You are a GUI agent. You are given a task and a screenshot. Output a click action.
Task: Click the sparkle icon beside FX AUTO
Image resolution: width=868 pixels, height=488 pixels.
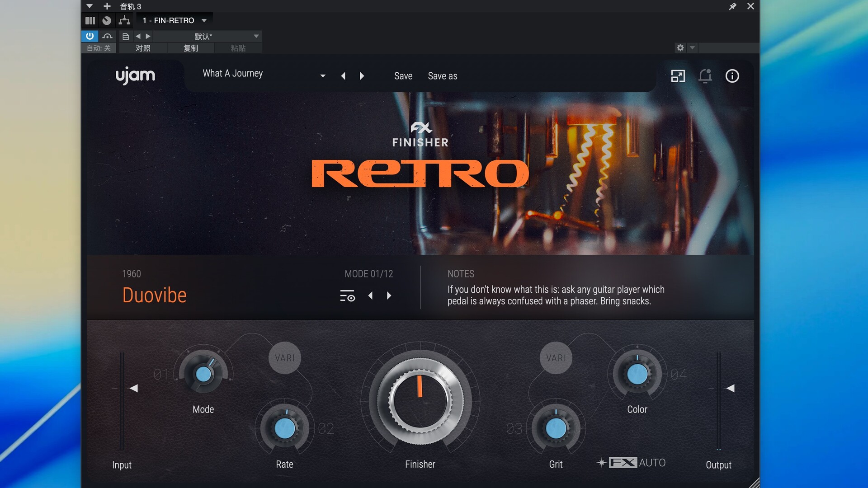[x=601, y=463]
